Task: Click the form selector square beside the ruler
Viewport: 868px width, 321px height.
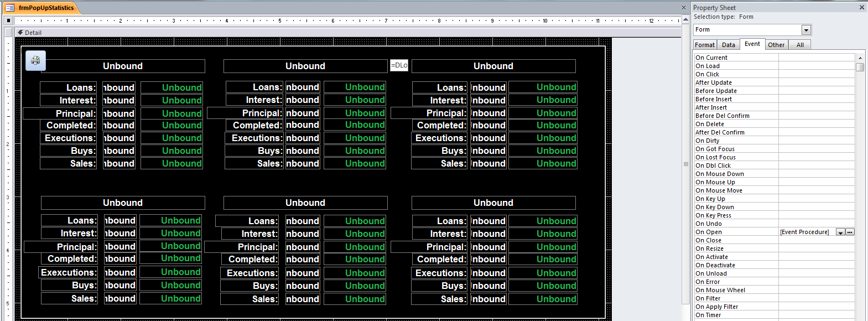Action: [8, 20]
